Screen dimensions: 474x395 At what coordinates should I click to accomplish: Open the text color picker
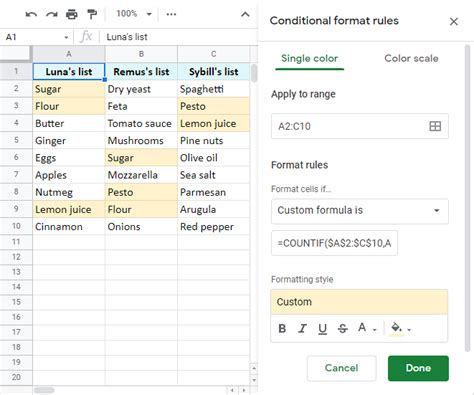point(367,328)
